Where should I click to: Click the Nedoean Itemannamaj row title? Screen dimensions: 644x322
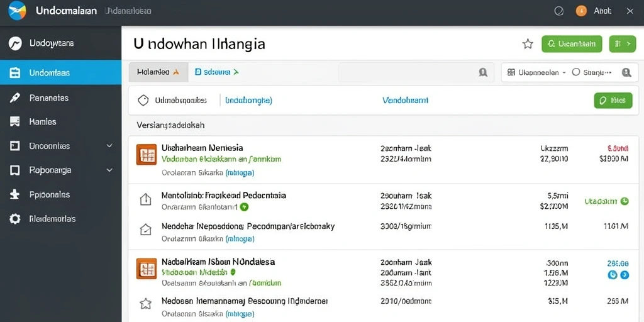245,301
